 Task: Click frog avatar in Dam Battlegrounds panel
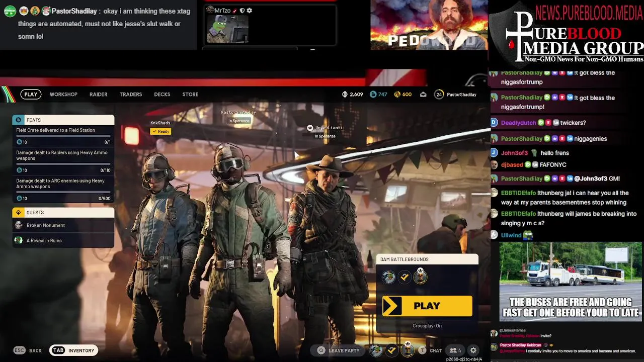pos(388,277)
